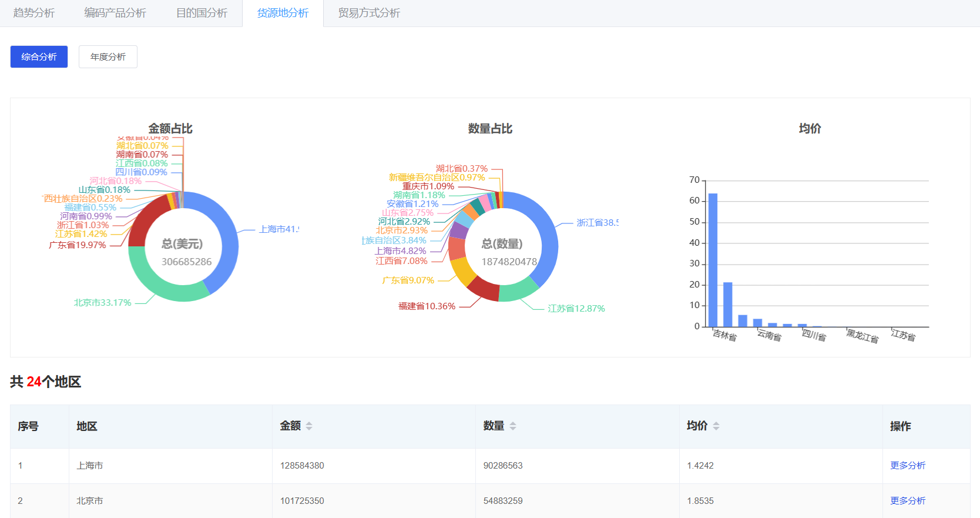Sort the table by 数量 column arrows

click(x=512, y=426)
